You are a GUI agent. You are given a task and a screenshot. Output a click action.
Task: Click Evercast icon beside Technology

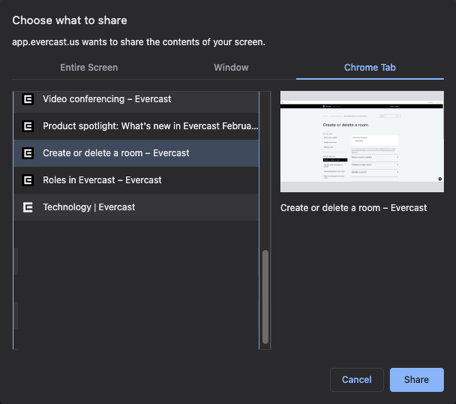[x=28, y=207]
